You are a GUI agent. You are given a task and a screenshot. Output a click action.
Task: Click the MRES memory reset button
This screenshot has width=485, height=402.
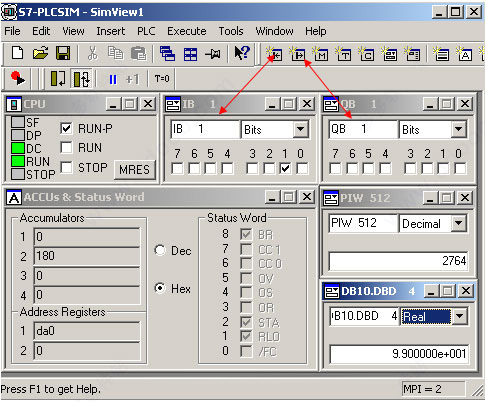(x=135, y=170)
